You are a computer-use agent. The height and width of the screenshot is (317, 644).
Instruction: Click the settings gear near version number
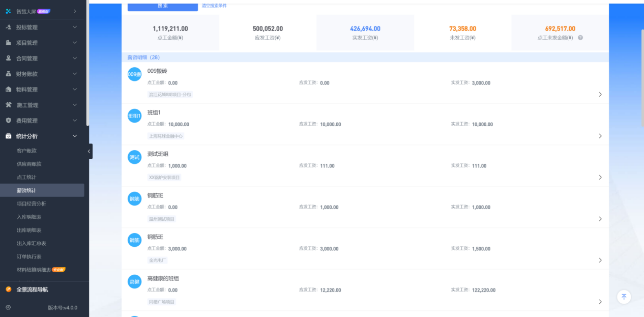[x=8, y=307]
